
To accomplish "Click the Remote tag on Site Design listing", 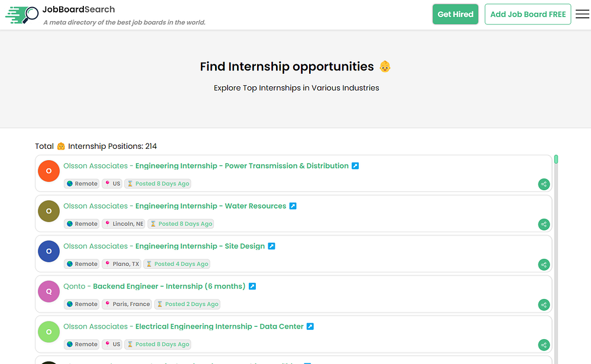I will point(82,264).
